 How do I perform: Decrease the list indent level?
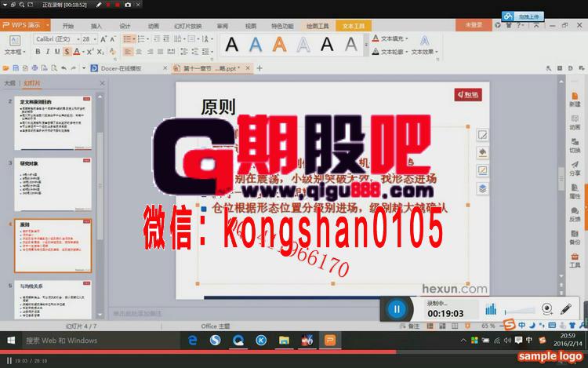[x=157, y=39]
